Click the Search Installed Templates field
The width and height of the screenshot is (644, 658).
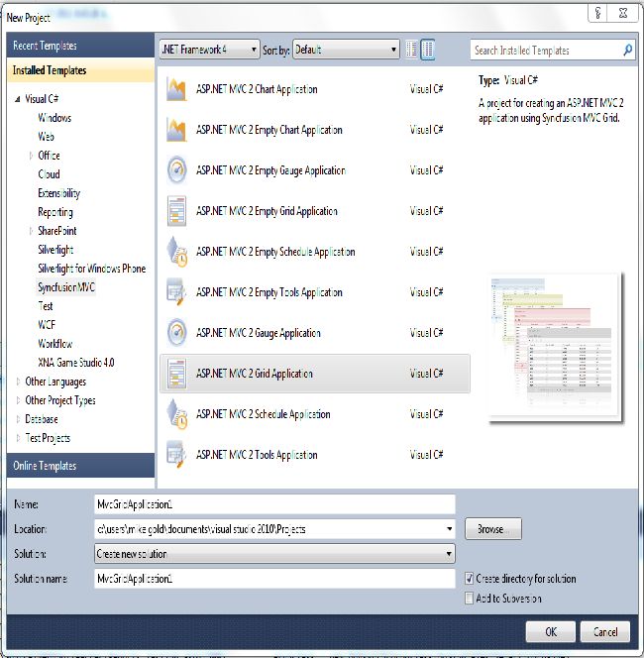(x=545, y=51)
